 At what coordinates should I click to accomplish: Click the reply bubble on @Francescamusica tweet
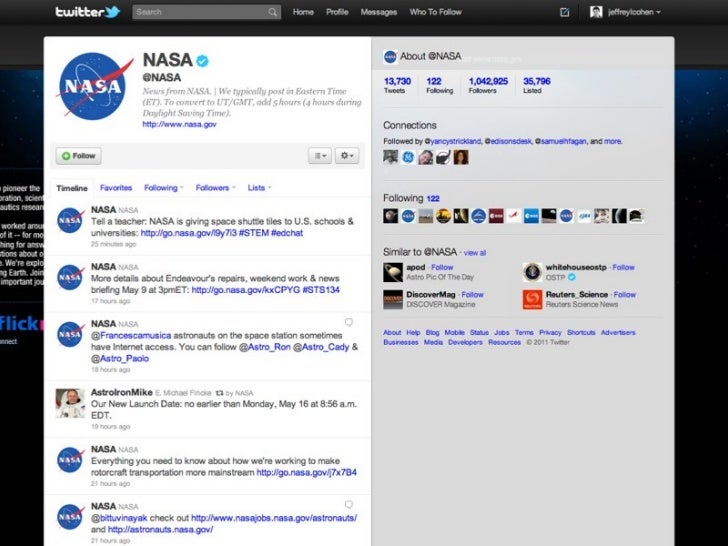point(349,322)
